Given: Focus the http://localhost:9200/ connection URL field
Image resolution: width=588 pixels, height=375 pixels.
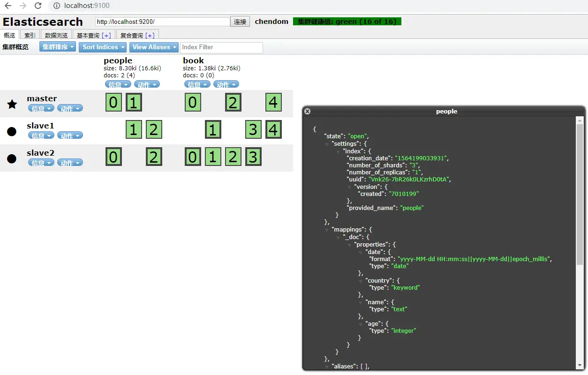Looking at the screenshot, I should [162, 22].
